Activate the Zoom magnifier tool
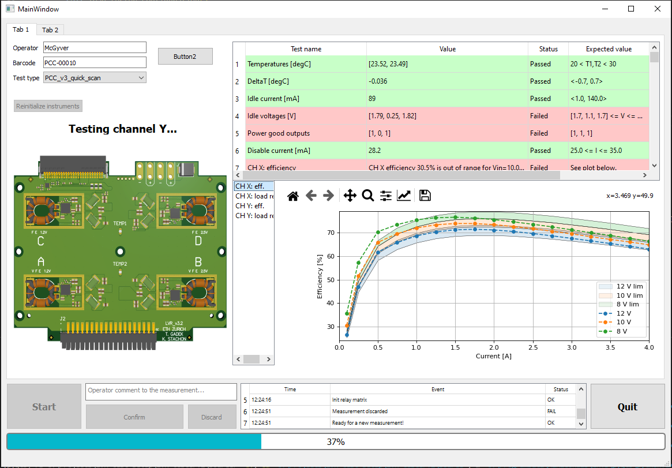 tap(367, 196)
